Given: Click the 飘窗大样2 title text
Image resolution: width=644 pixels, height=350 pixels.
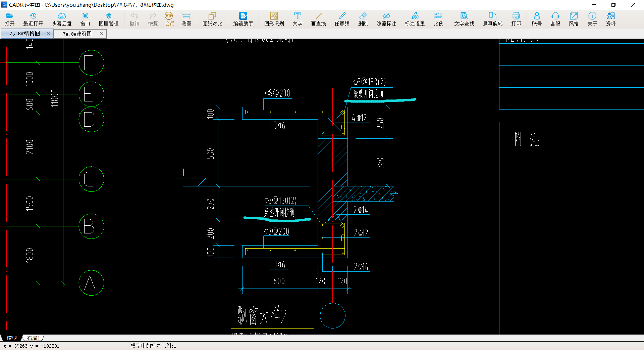Looking at the screenshot, I should click(x=262, y=315).
